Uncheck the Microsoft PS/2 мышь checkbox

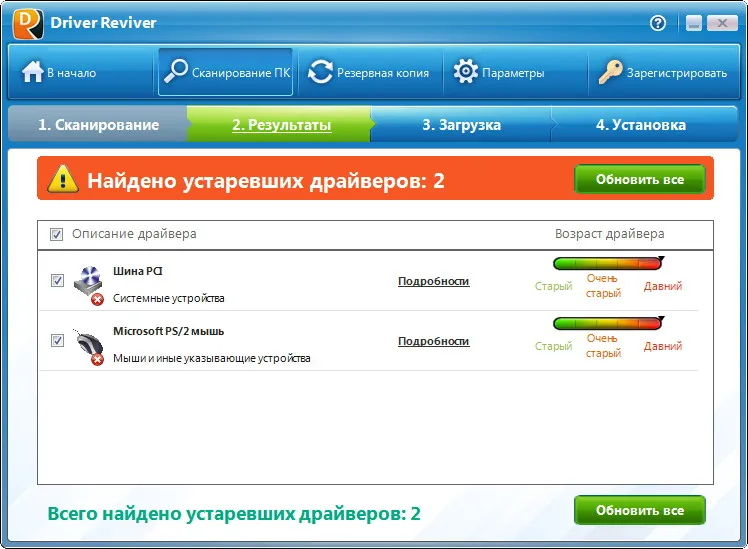[57, 341]
